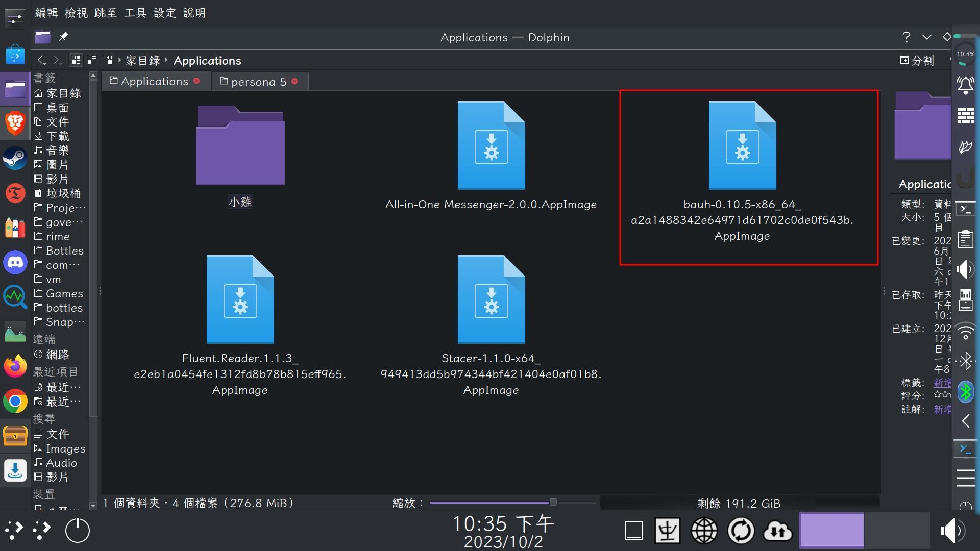
Task: Launch Steam from the left dock
Action: pos(15,158)
